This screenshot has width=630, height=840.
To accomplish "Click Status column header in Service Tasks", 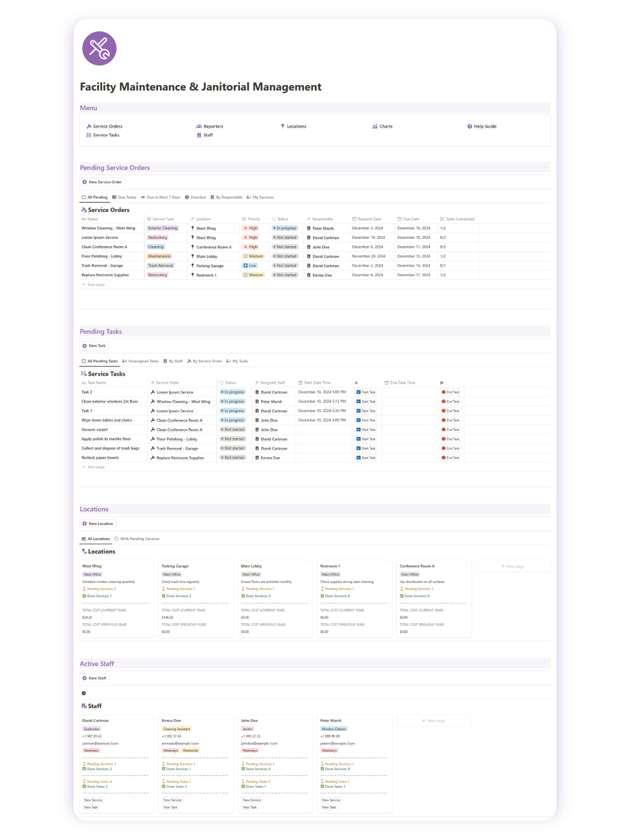I will point(227,383).
